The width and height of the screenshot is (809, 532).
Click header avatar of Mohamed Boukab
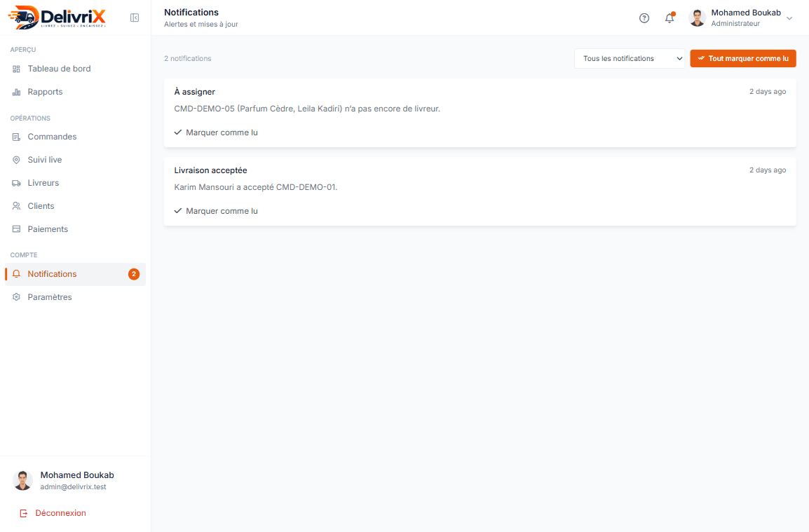tap(697, 18)
